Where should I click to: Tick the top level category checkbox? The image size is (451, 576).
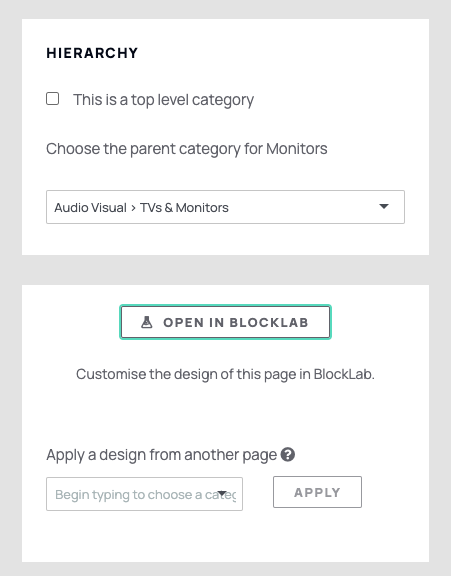click(x=53, y=99)
